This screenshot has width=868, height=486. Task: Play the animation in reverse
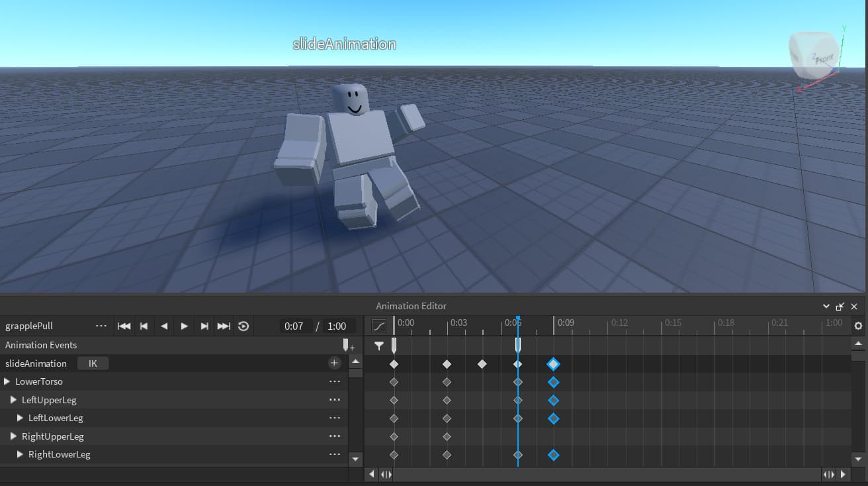(x=164, y=326)
